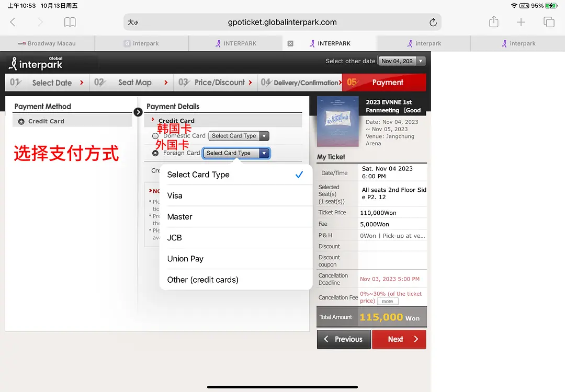Go to step 04 Delivery/Confirmation

coord(300,83)
